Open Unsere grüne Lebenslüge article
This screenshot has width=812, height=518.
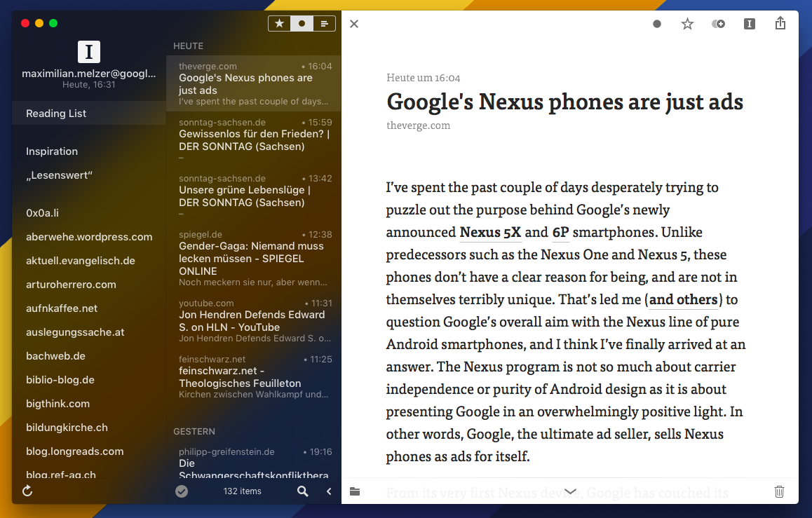click(254, 196)
